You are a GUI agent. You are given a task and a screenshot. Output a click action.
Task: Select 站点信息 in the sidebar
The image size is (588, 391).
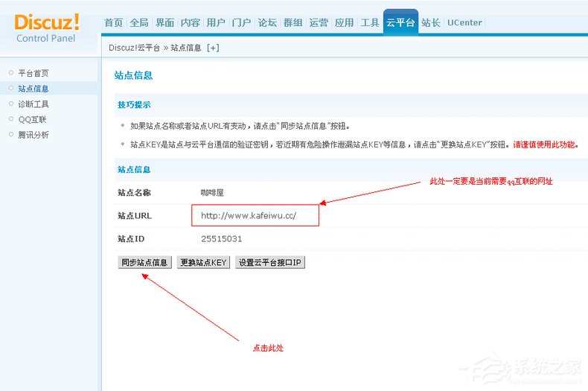(33, 89)
